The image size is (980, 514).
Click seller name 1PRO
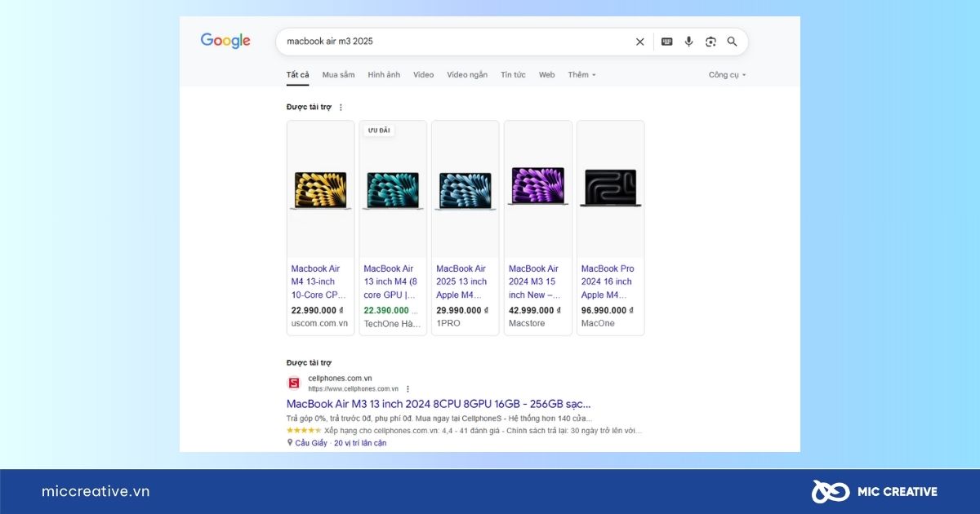click(x=448, y=324)
